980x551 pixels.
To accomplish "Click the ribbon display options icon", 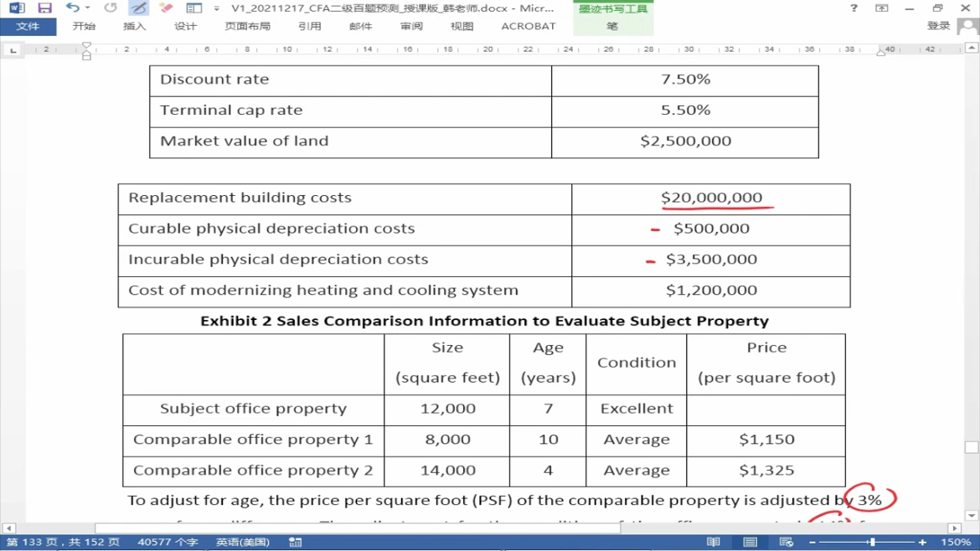I will tap(881, 8).
